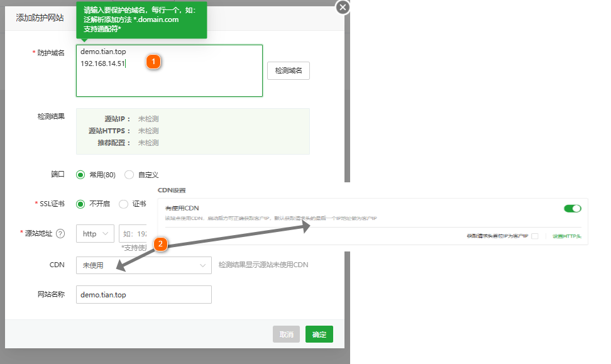Click the 取消 cancel button

pyautogui.click(x=286, y=334)
